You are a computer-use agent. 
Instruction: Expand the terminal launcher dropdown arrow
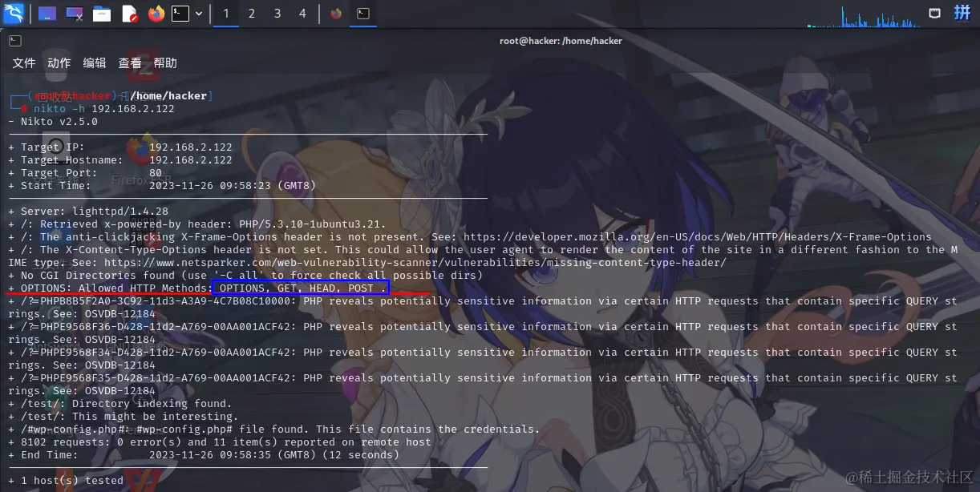pos(198,14)
